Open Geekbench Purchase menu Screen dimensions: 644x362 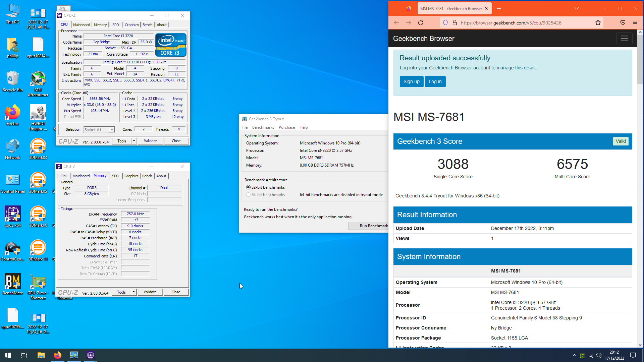(x=287, y=127)
